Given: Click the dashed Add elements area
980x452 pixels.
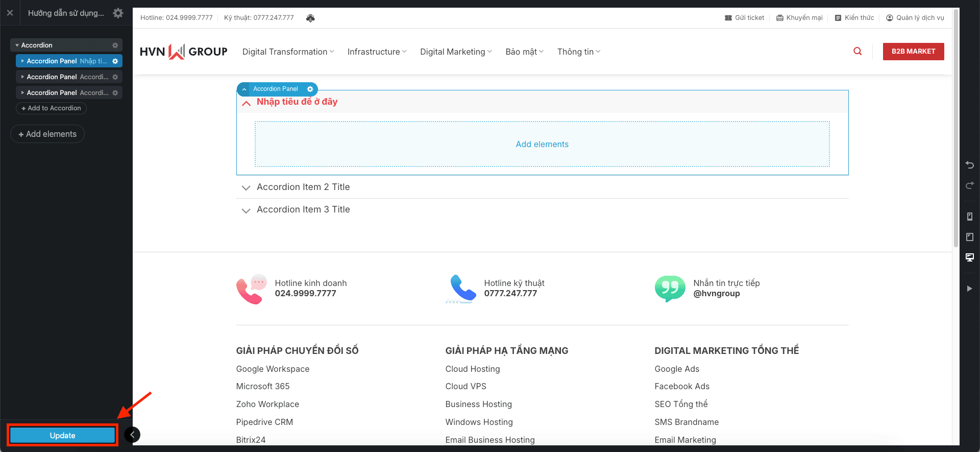Looking at the screenshot, I should 542,145.
